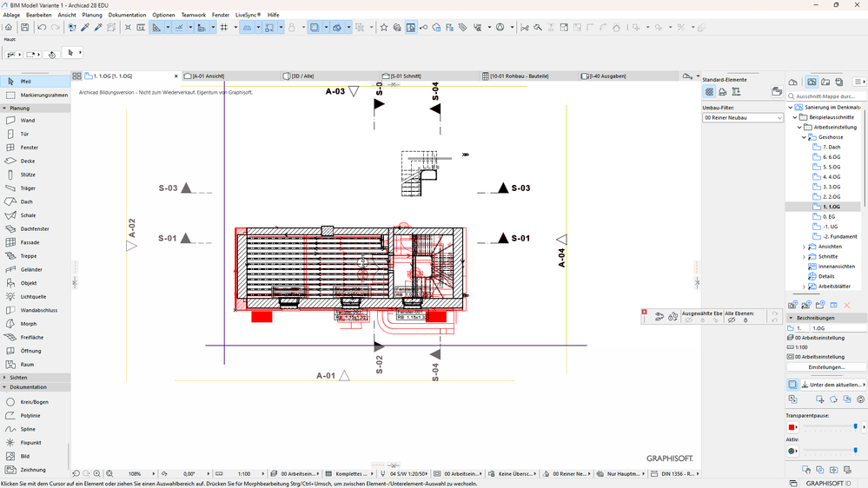
Task: Click the red Transparentpause color swatch
Action: (x=792, y=427)
